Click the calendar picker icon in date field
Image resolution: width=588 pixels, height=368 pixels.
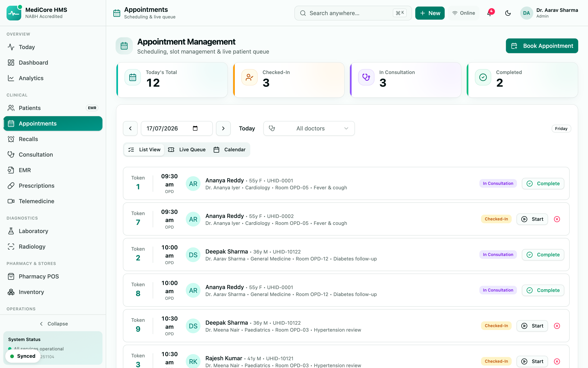coord(195,128)
